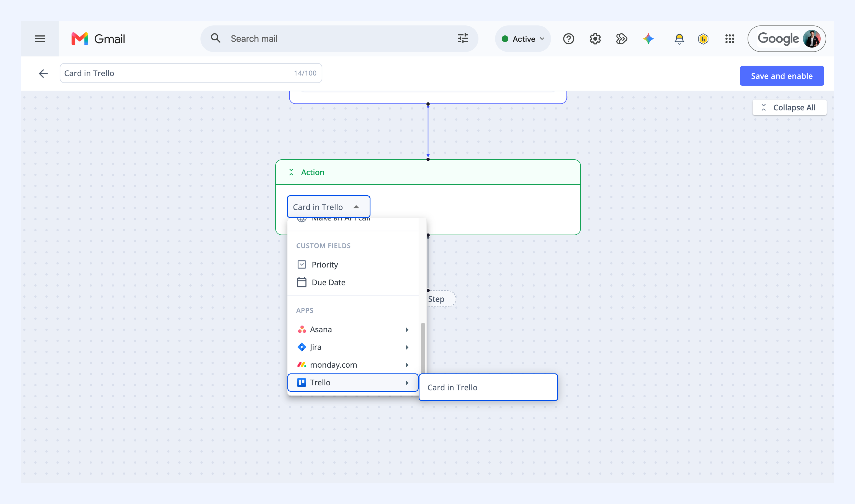Select Card in Trello submenu option

pos(488,388)
